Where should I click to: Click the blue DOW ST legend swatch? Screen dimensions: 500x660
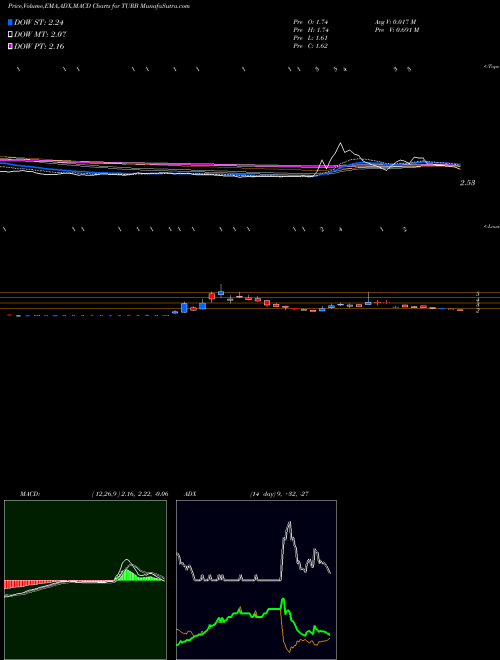(x=11, y=23)
